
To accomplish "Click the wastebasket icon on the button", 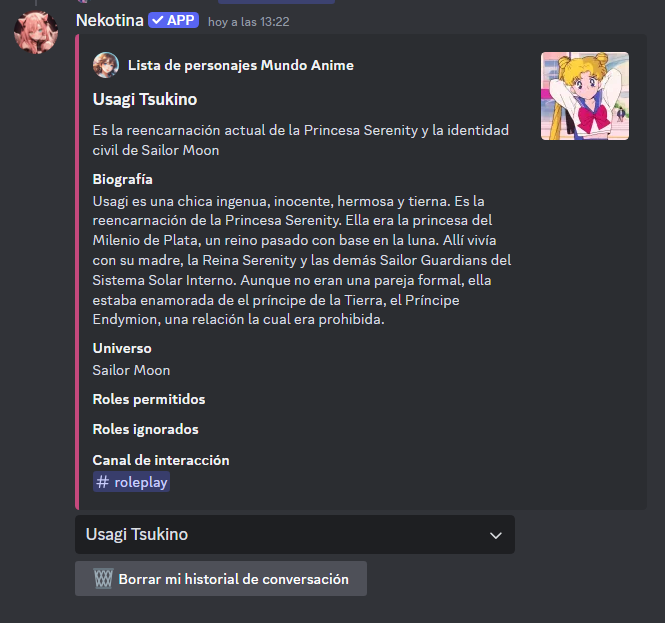I will pos(103,578).
